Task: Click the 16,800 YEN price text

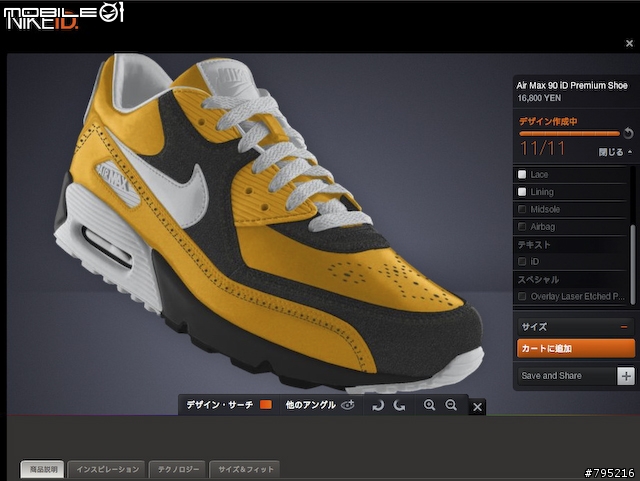Action: [539, 98]
